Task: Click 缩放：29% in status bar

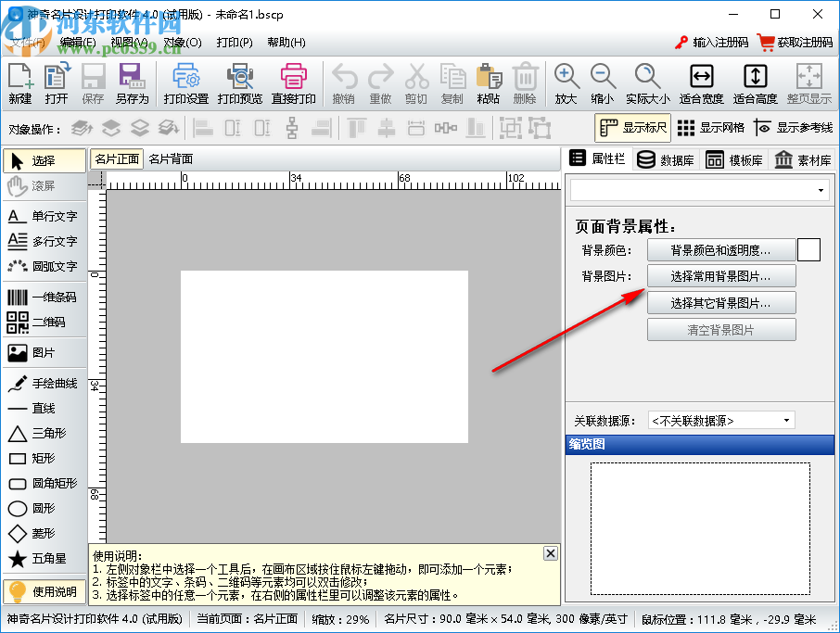Action: (340, 620)
